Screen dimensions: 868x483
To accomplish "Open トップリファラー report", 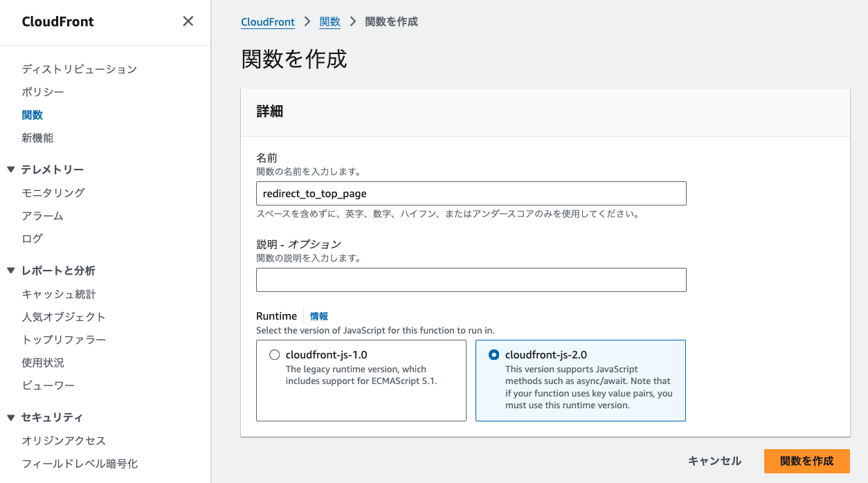I will pyautogui.click(x=64, y=340).
